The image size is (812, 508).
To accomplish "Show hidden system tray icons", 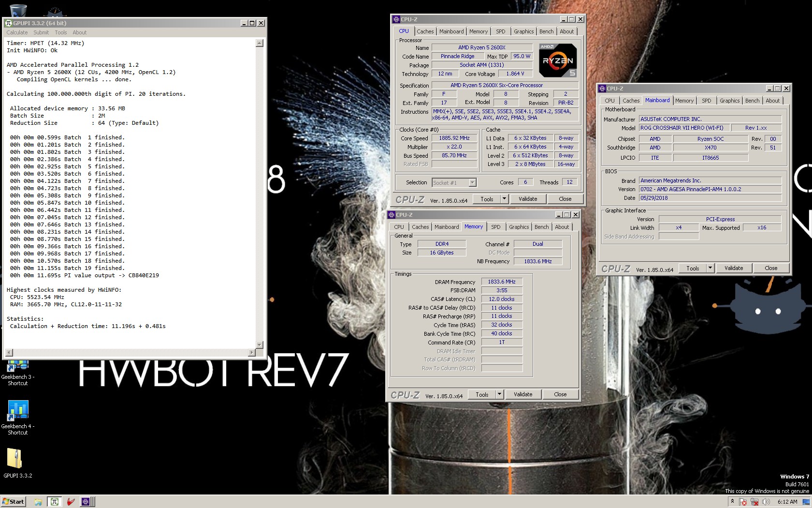I will coord(732,502).
